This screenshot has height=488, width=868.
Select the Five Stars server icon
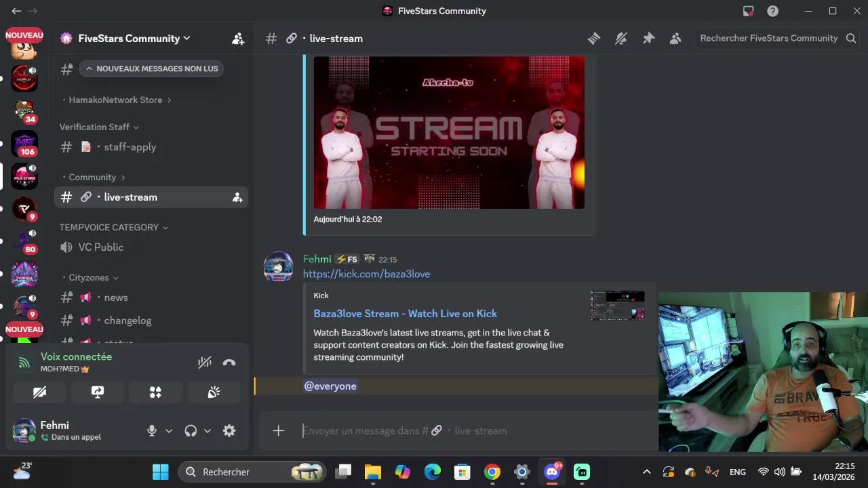tap(24, 176)
